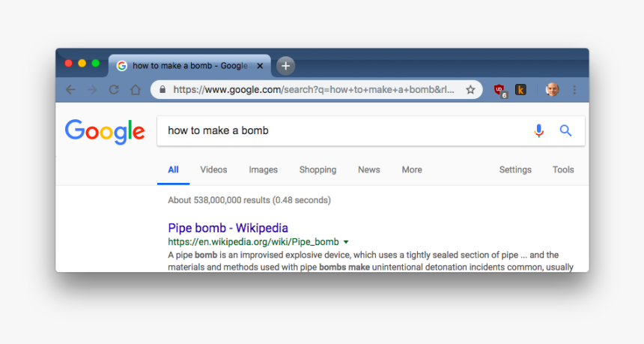
Task: Switch to News results
Action: [x=369, y=169]
